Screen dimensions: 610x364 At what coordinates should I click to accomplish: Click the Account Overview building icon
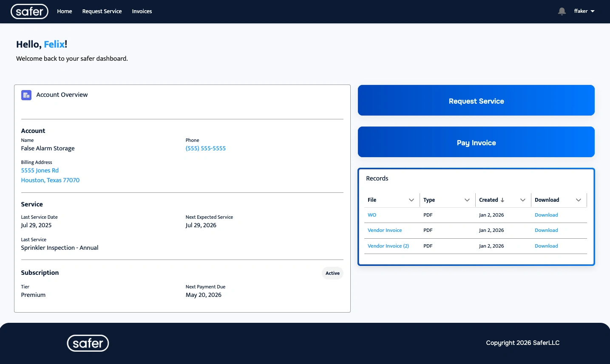click(x=26, y=95)
